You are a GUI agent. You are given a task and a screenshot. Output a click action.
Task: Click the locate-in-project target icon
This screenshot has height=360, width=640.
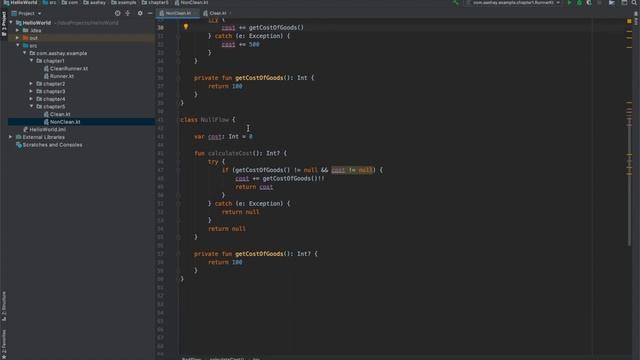(118, 13)
